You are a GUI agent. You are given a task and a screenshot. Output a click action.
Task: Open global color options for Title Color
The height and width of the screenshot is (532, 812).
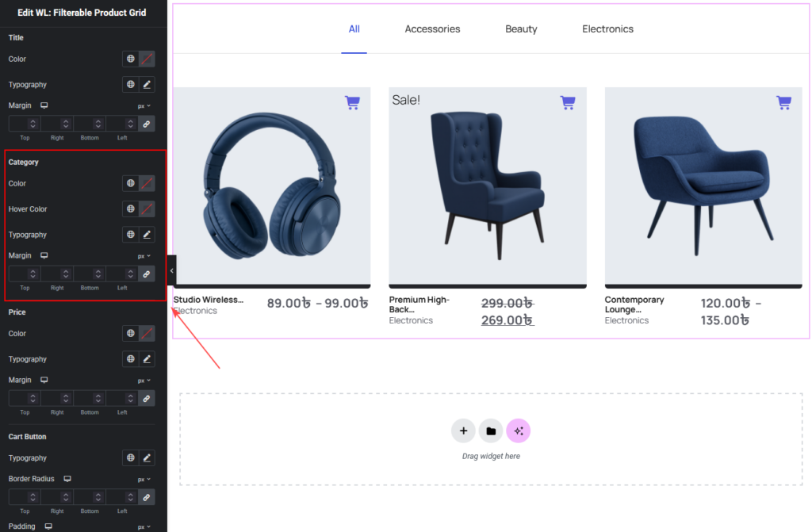(130, 59)
